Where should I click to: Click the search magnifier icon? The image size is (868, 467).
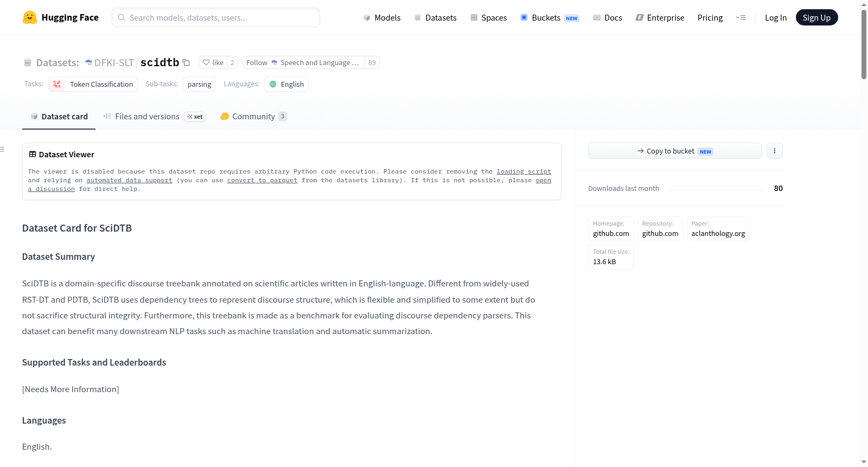tap(122, 17)
